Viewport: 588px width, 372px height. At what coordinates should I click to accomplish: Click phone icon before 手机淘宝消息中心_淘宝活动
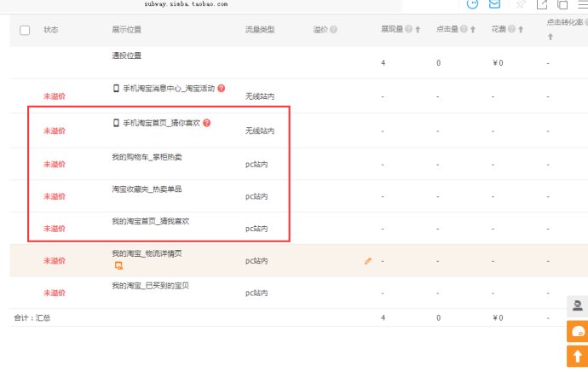tap(116, 88)
